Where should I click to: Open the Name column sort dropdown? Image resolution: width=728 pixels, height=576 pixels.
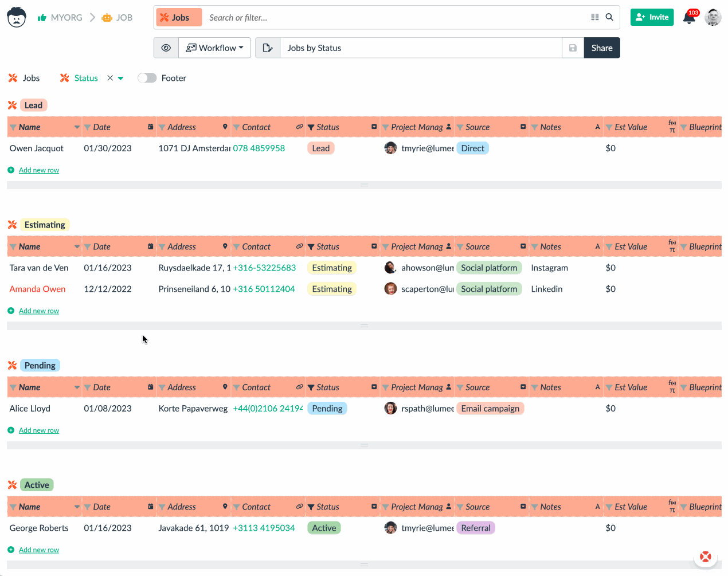click(x=77, y=127)
